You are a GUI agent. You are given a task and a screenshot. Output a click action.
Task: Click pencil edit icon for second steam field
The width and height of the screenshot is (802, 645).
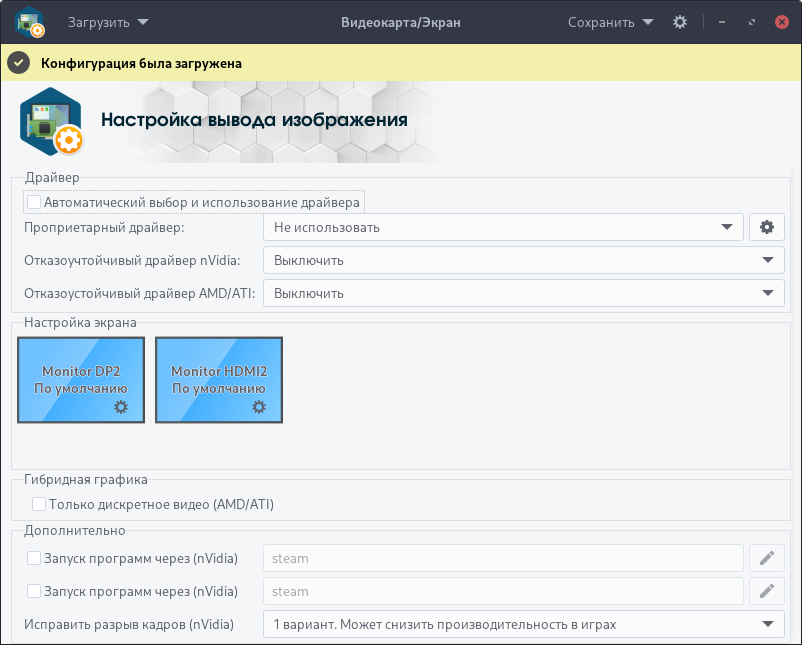[x=767, y=591]
